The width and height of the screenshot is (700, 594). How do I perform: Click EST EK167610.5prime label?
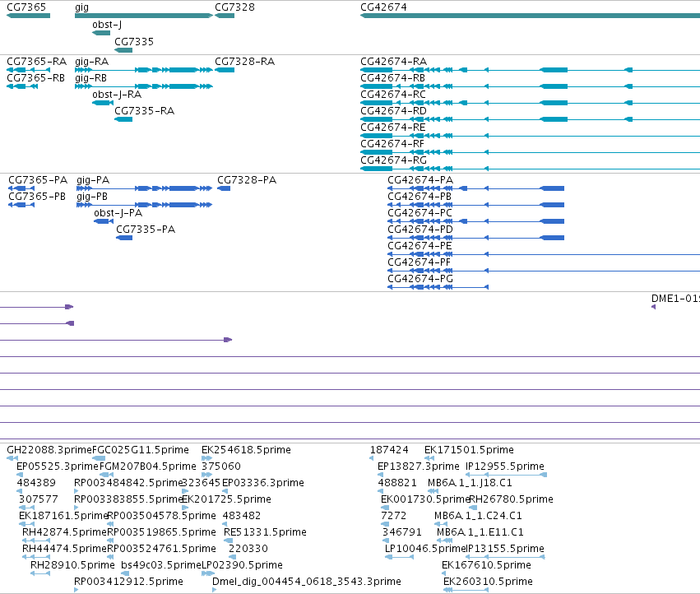(x=487, y=565)
